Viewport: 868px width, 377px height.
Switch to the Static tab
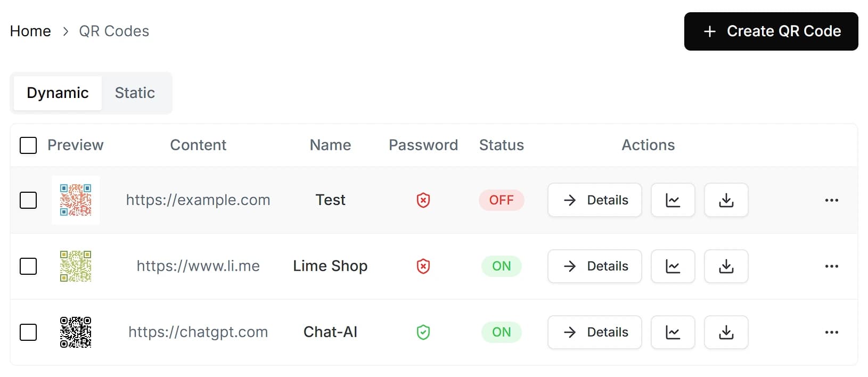(x=135, y=93)
